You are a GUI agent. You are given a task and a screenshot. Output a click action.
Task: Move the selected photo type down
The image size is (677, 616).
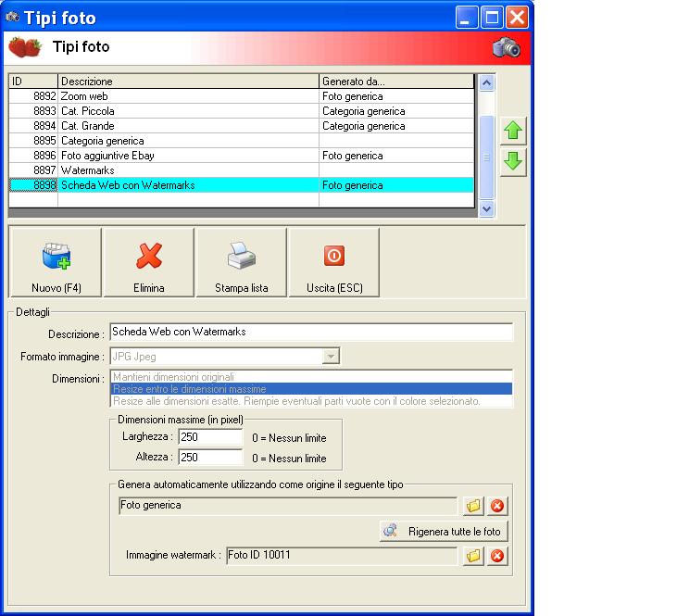[513, 161]
